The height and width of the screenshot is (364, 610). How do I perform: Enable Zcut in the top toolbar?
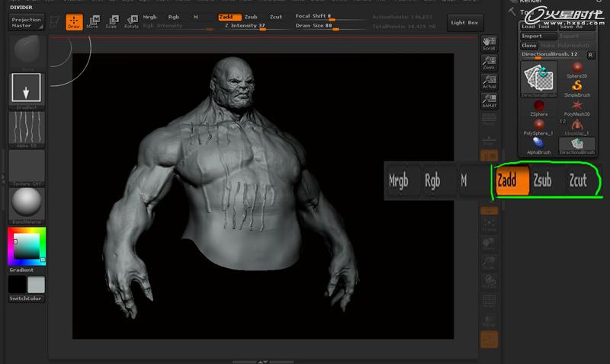pyautogui.click(x=275, y=16)
